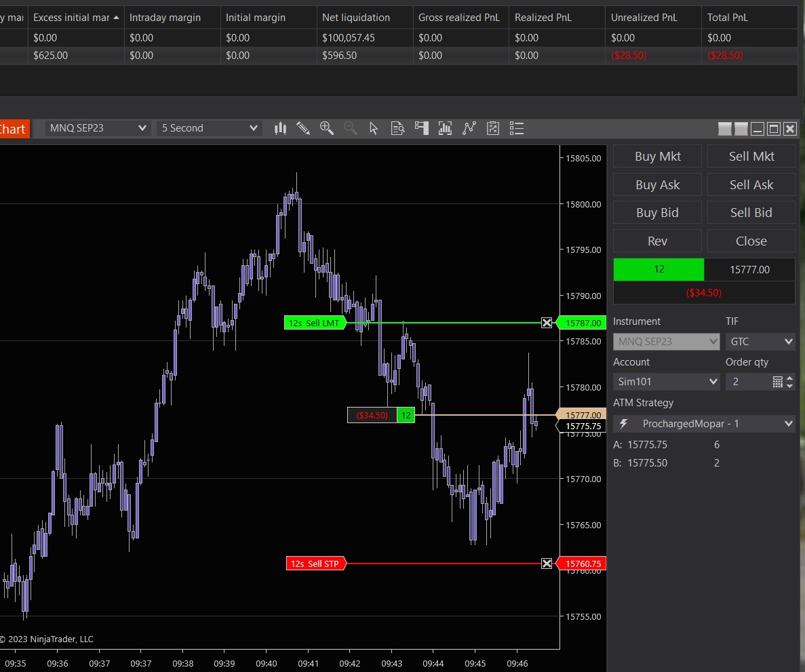
Task: Click the Close position button
Action: click(x=751, y=241)
